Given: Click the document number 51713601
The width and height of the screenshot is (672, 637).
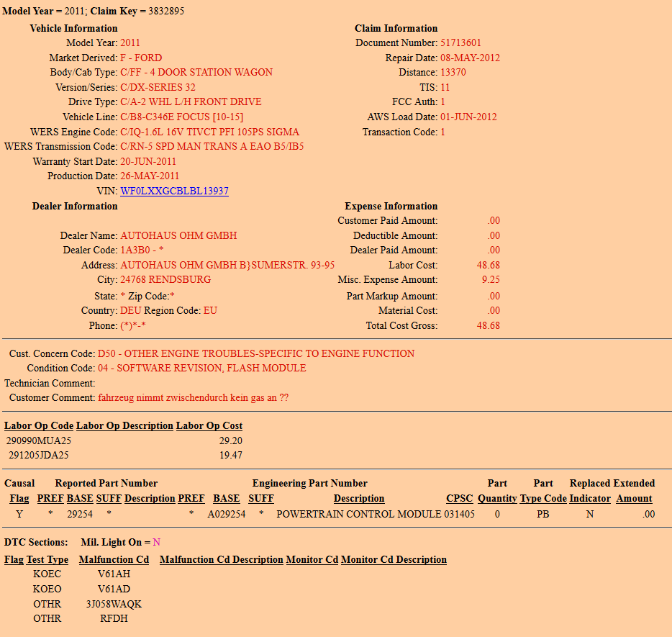Looking at the screenshot, I should [460, 43].
